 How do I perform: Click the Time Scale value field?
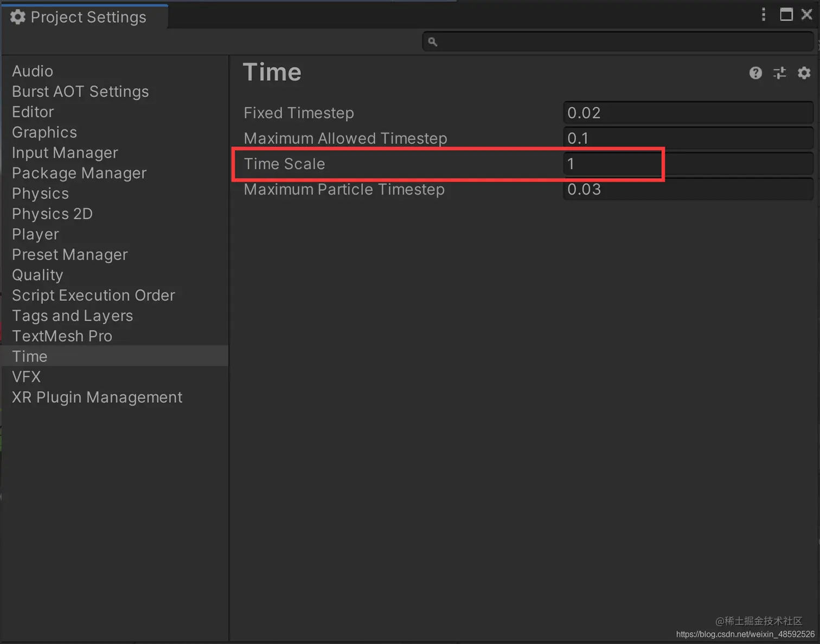click(x=688, y=164)
